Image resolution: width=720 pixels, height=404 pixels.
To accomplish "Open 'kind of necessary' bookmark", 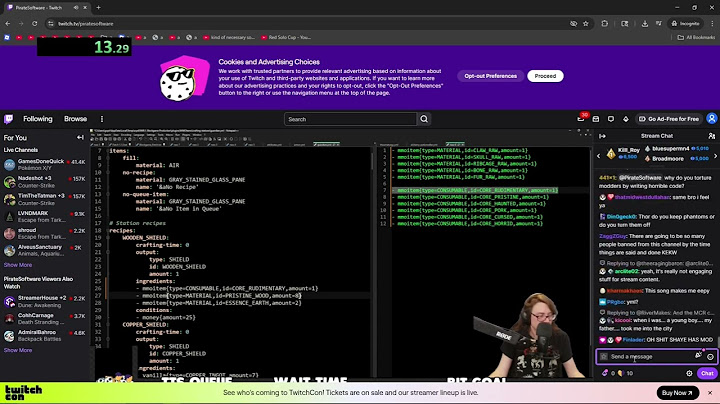I will [x=229, y=37].
